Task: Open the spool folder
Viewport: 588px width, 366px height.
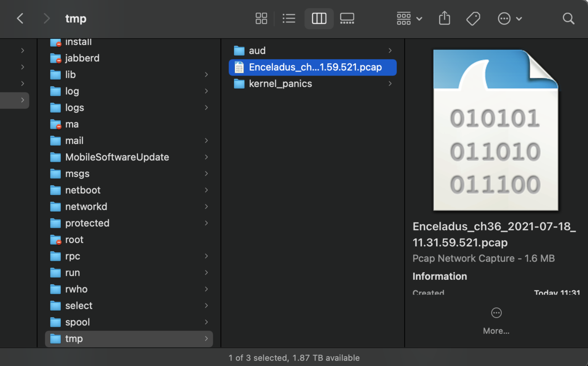Action: click(129, 322)
